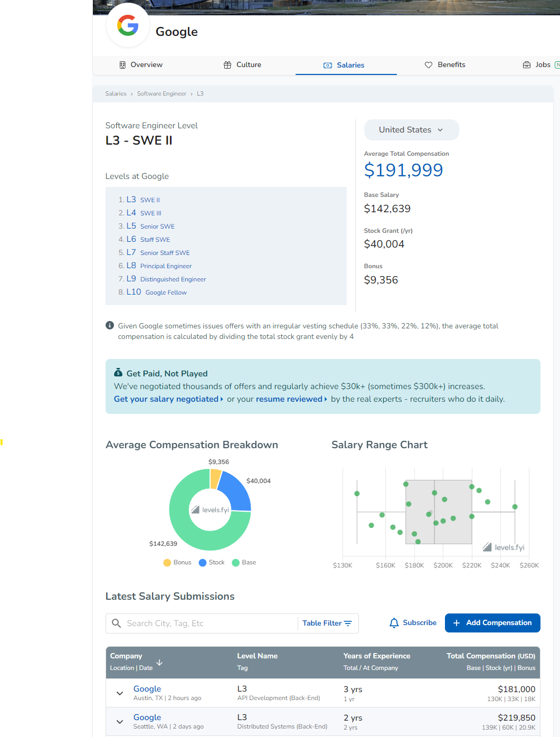Image resolution: width=560 pixels, height=737 pixels.
Task: Click the Total Compensation (USD) header
Action: point(491,656)
